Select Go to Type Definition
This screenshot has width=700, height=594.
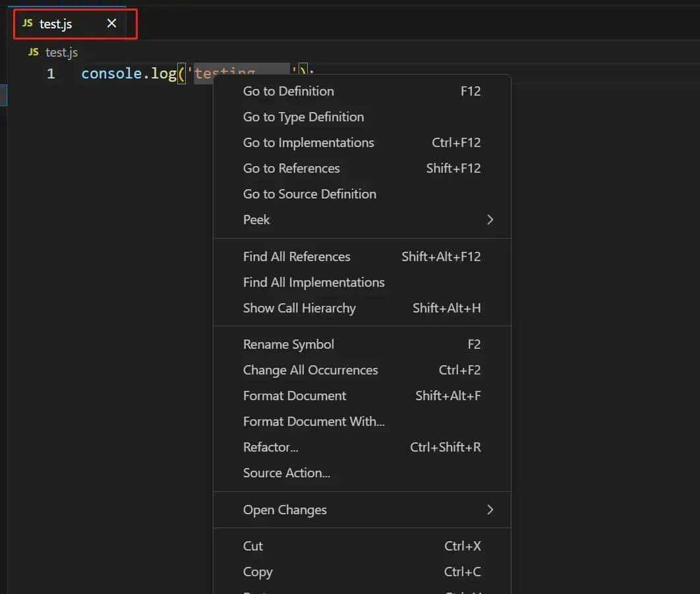(x=303, y=117)
